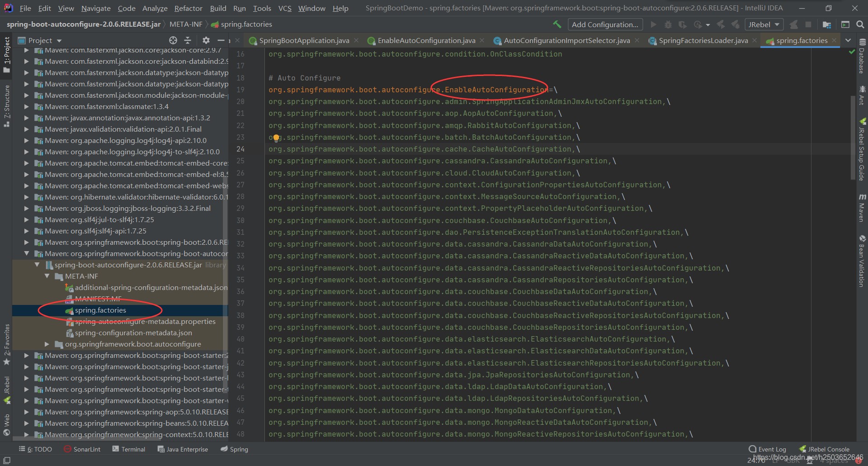The width and height of the screenshot is (868, 466).
Task: Select MANIFEST.MF file in tree
Action: click(x=98, y=299)
